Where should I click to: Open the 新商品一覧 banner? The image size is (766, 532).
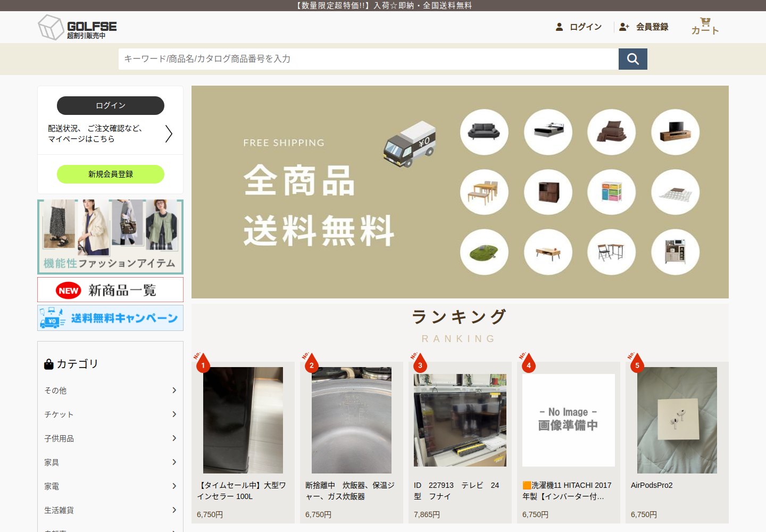coord(110,290)
